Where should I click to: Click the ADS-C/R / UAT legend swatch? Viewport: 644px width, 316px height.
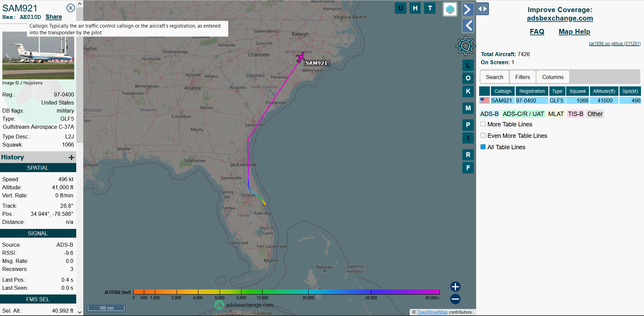(523, 114)
